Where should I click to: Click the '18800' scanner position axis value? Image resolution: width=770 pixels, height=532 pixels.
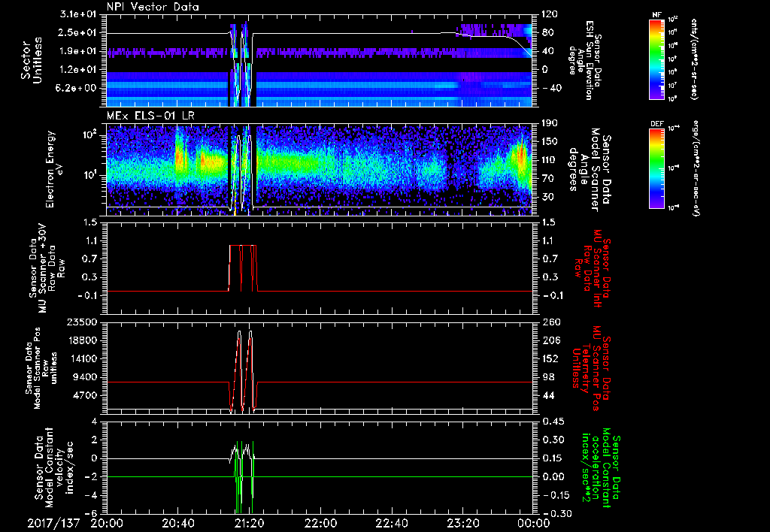point(83,340)
